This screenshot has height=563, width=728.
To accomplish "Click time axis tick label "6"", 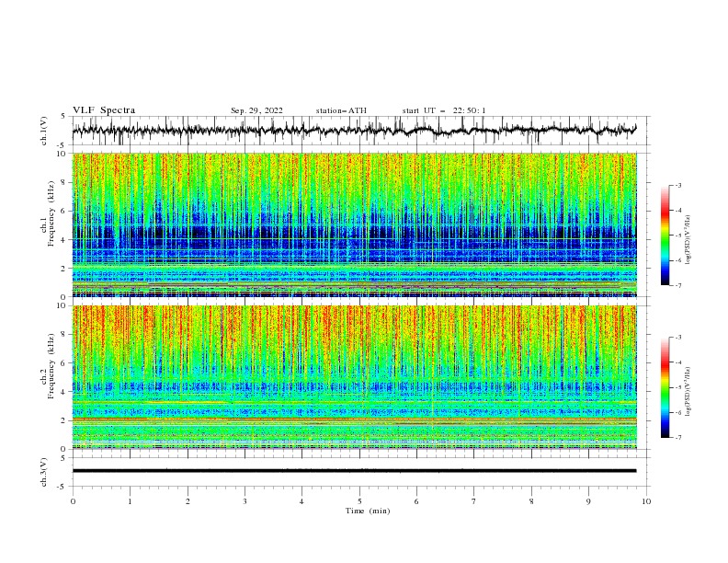I will (x=416, y=501).
